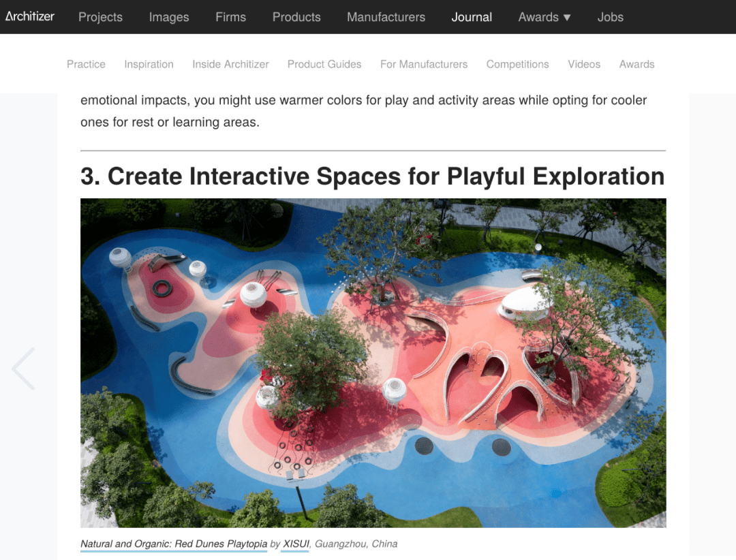Open the Videos category

point(584,64)
